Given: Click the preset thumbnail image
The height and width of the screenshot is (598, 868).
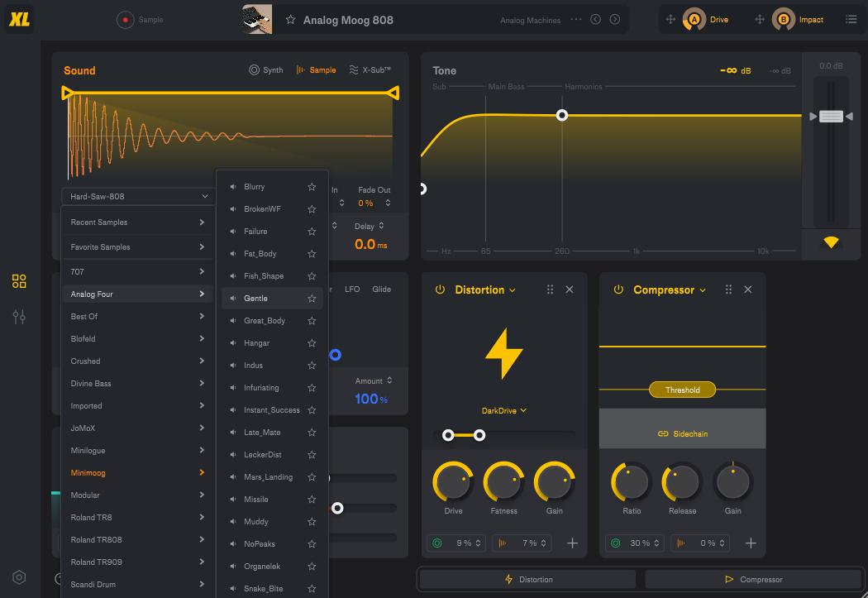Looking at the screenshot, I should tap(257, 19).
